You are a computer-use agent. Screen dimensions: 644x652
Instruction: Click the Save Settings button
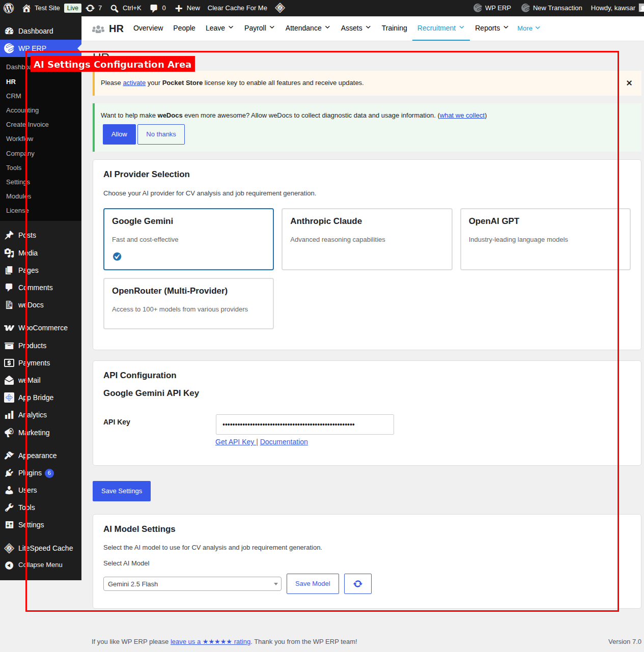point(122,491)
